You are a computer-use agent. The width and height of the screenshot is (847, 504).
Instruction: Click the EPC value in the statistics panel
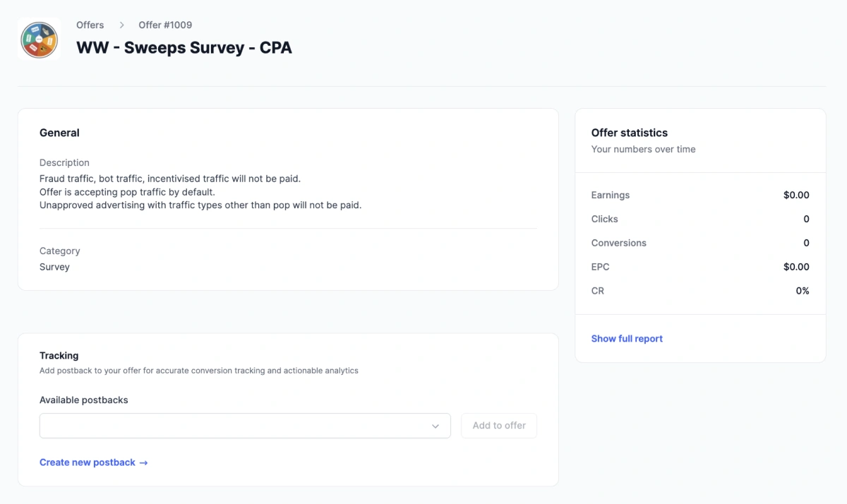[x=796, y=267]
